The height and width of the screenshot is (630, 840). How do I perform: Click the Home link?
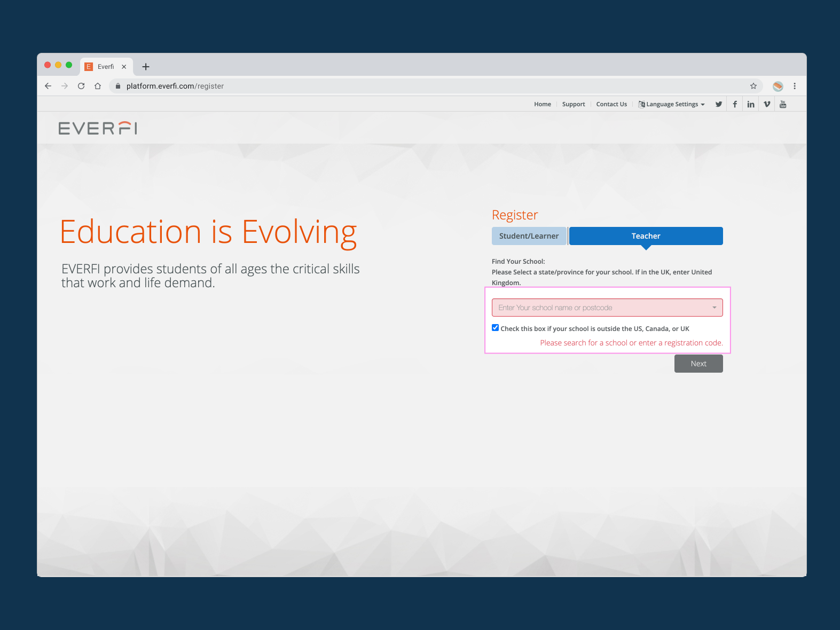click(543, 104)
